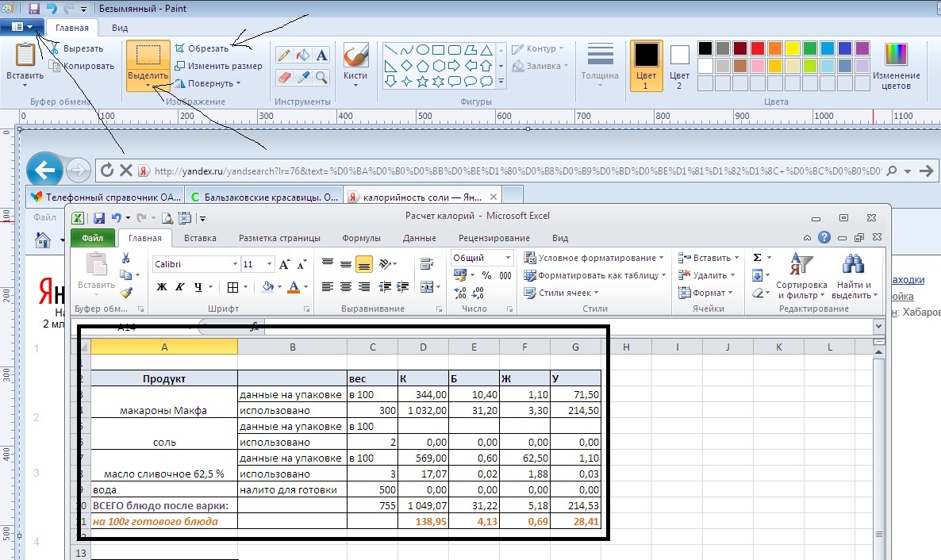Pick the green color swatch
Screen dimensions: 941x560
(809, 48)
